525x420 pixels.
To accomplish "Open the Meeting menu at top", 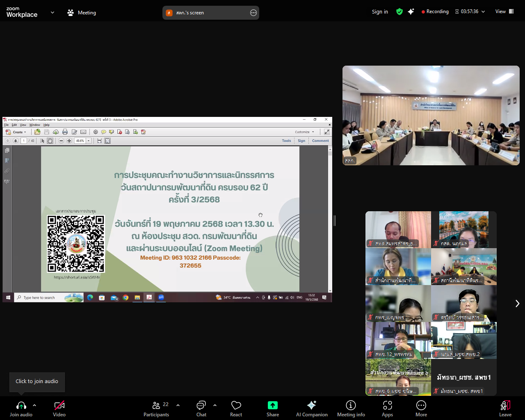I will click(x=82, y=13).
